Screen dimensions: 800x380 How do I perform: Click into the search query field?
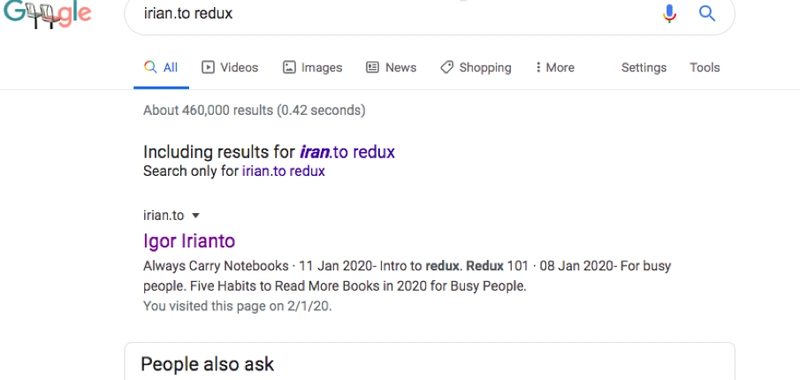(398, 14)
